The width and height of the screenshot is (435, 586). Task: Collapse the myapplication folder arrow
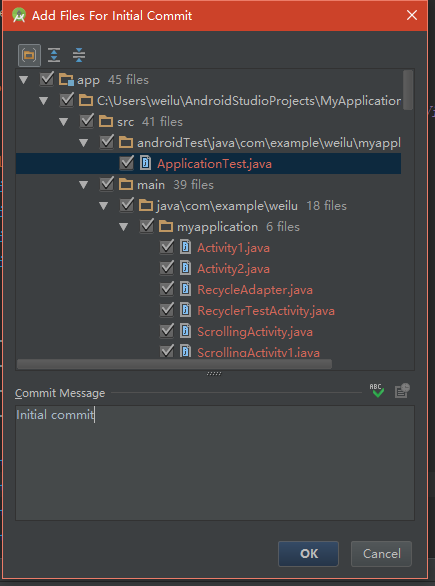click(123, 226)
